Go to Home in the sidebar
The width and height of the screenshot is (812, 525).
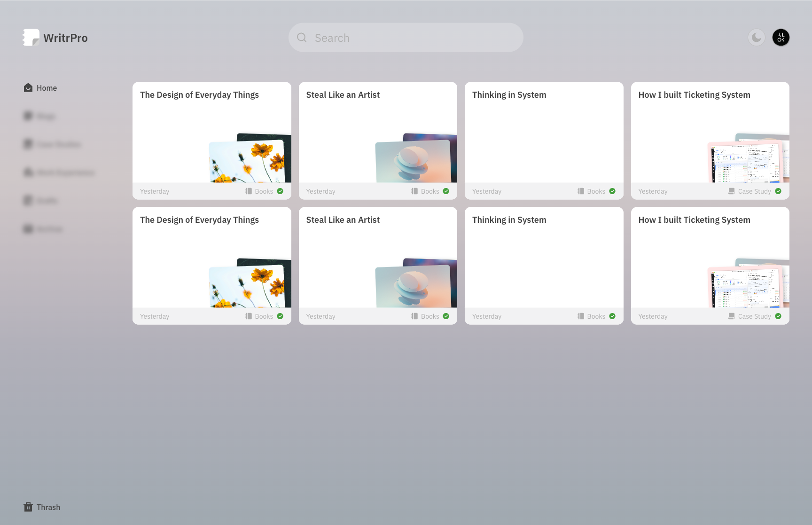tap(40, 88)
